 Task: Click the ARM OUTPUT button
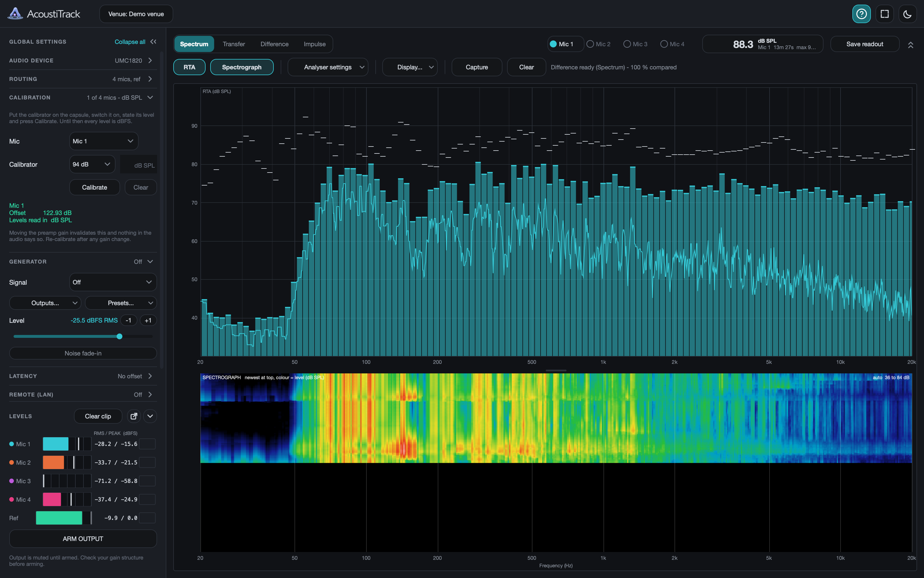pyautogui.click(x=83, y=539)
